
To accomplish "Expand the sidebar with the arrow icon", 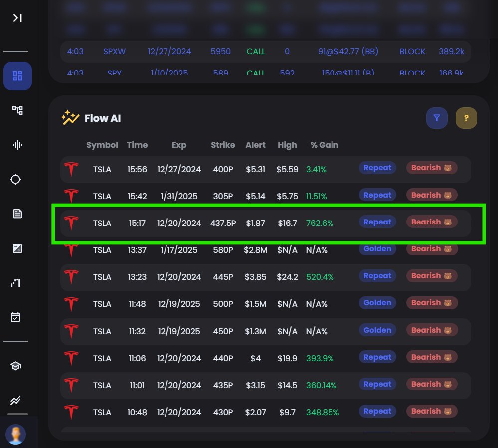I will click(17, 18).
